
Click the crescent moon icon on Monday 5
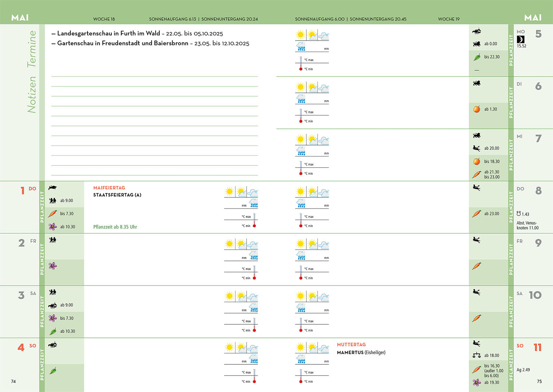click(521, 39)
